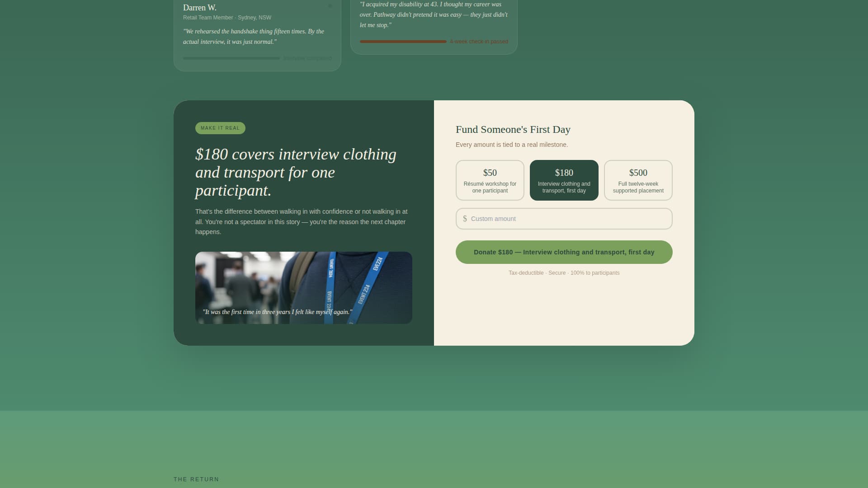Click the 100% to participants label
Screen dimensions: 868x488
(x=594, y=273)
